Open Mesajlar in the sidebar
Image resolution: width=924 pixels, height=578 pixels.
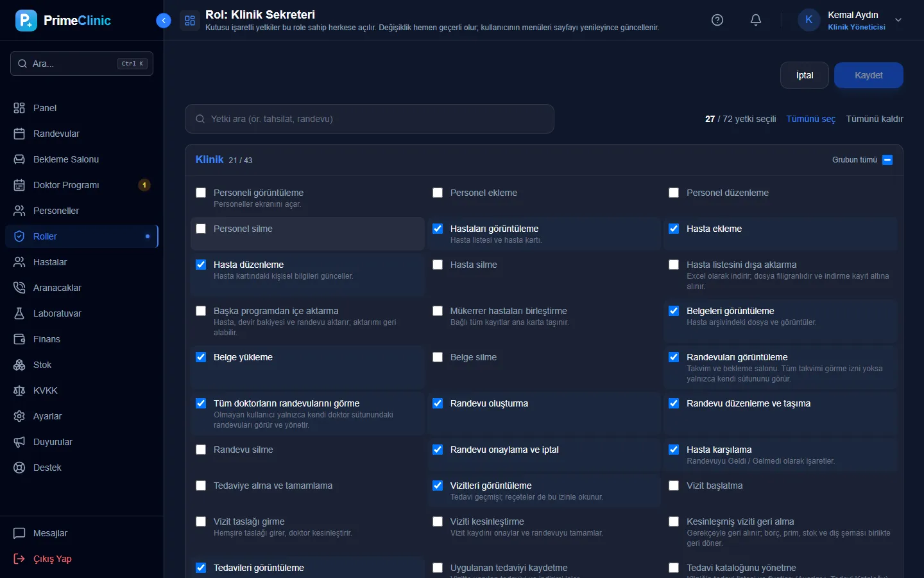81,533
